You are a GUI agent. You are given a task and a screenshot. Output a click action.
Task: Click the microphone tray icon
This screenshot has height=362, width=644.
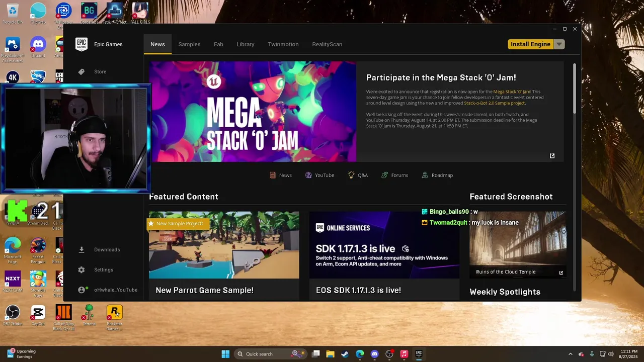tap(592, 354)
